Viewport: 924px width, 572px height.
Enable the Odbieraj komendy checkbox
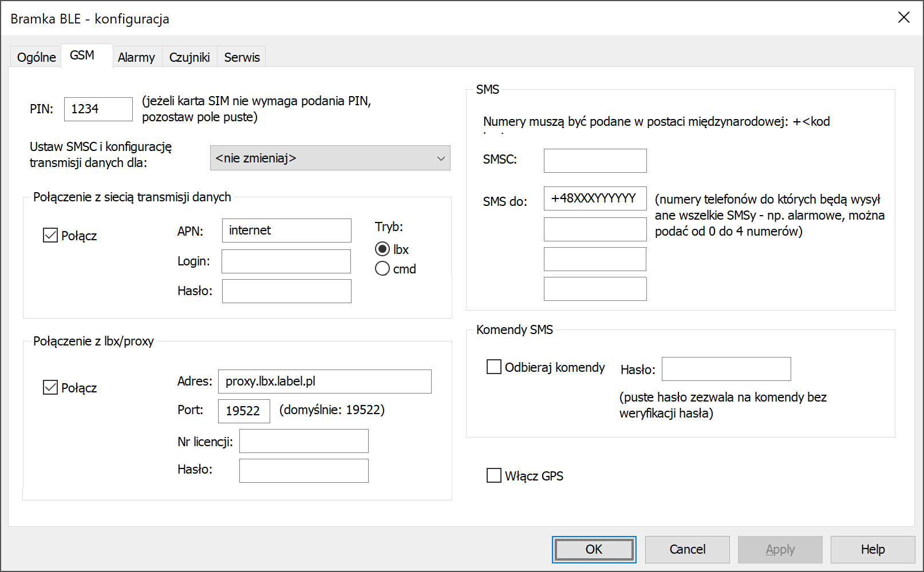[493, 367]
